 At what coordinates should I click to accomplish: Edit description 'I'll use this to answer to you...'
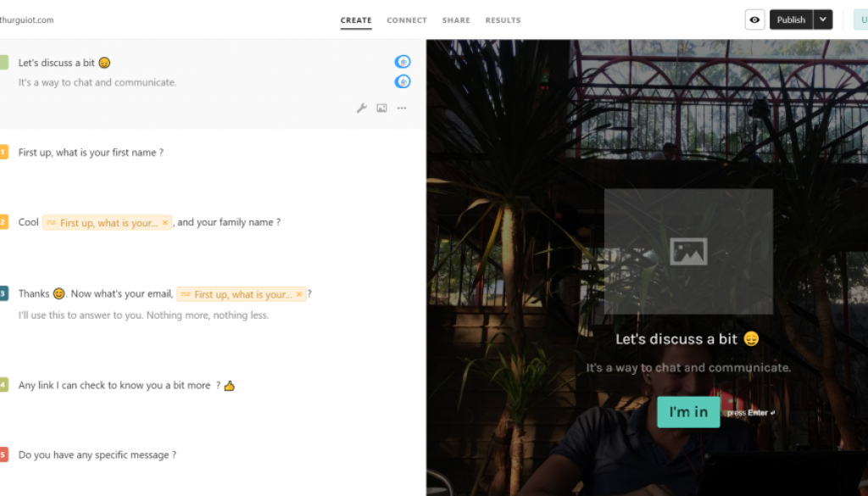point(143,315)
